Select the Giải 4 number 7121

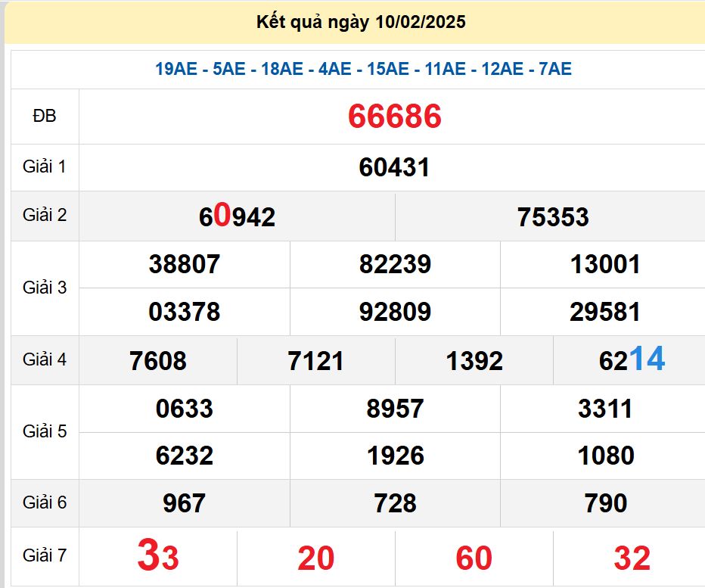click(315, 361)
